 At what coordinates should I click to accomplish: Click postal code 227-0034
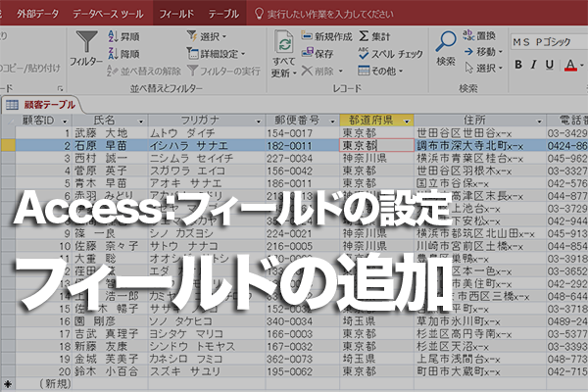pyautogui.click(x=303, y=159)
